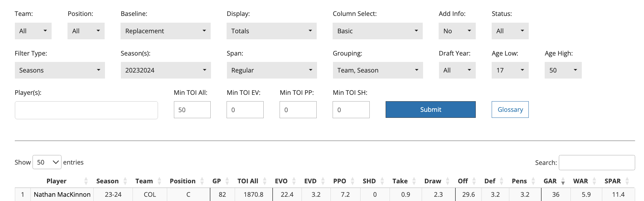Viewport: 644px width, 201px height.
Task: Click sort arrows on Season column
Action: (125, 181)
